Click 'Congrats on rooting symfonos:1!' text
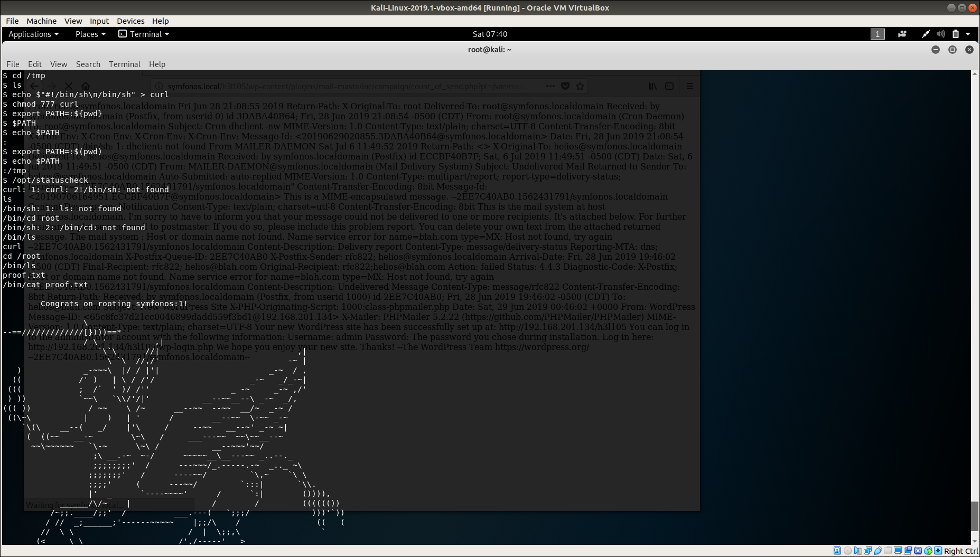 [x=114, y=304]
